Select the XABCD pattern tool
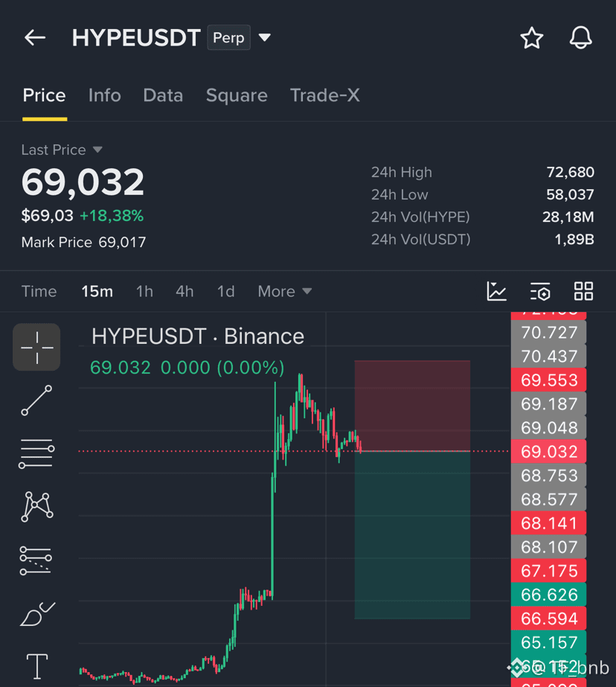 point(36,506)
